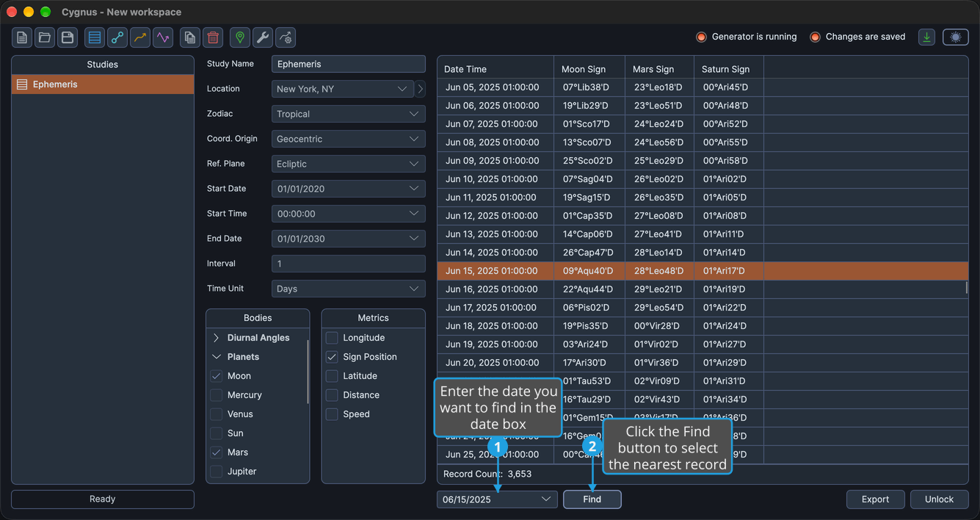Select the Ephemeris study in Studies list
980x520 pixels.
tap(103, 84)
